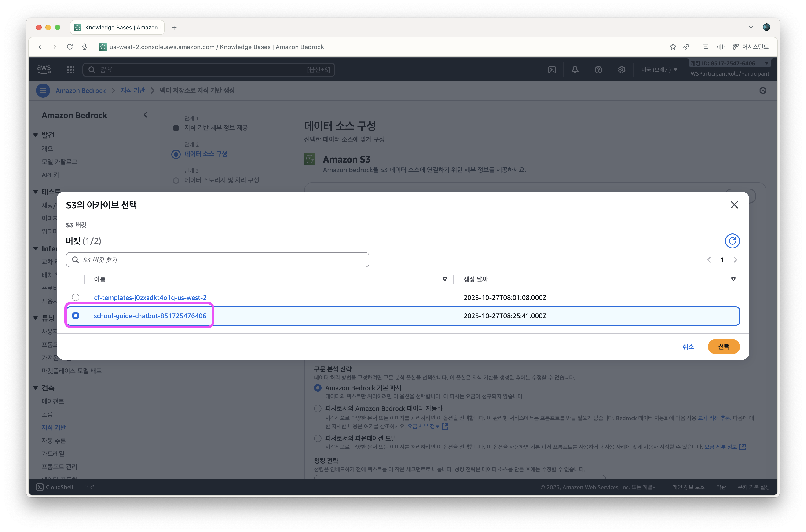Open 의견 feedback in the footer

pos(90,487)
